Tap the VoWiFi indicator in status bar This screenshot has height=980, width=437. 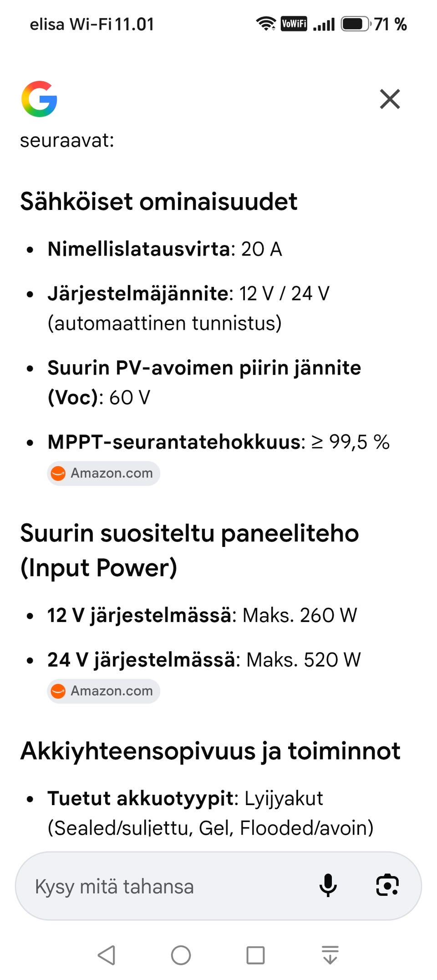[294, 24]
